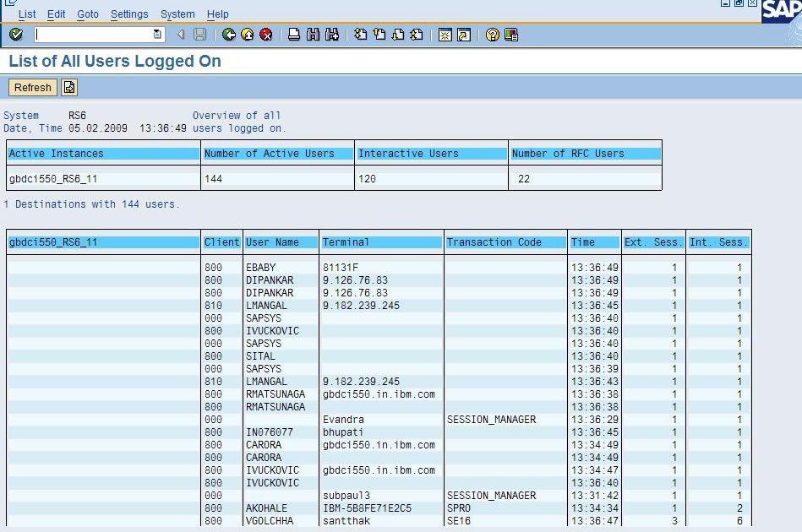
Task: Confirm entry with the green checkmark icon
Action: (x=14, y=35)
